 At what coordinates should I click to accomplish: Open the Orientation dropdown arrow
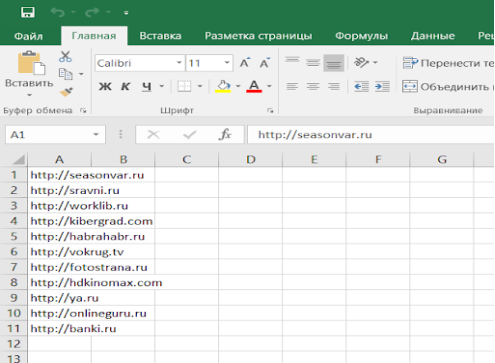375,62
